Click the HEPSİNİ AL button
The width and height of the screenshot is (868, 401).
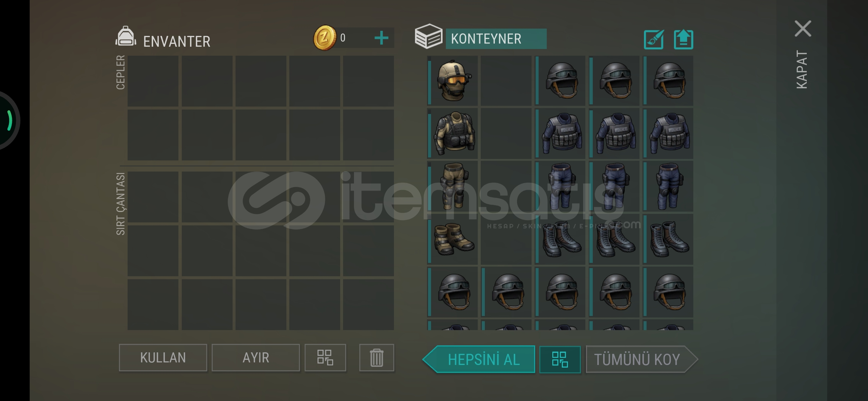point(479,359)
